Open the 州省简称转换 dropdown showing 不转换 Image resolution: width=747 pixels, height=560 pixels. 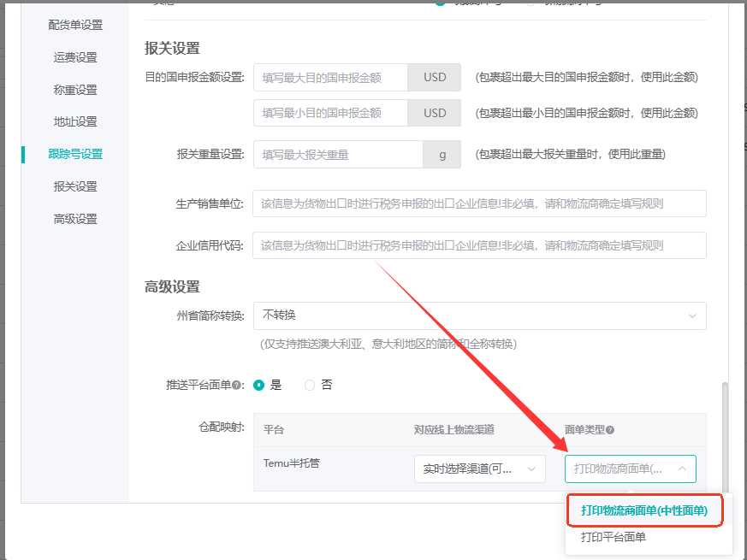[480, 315]
